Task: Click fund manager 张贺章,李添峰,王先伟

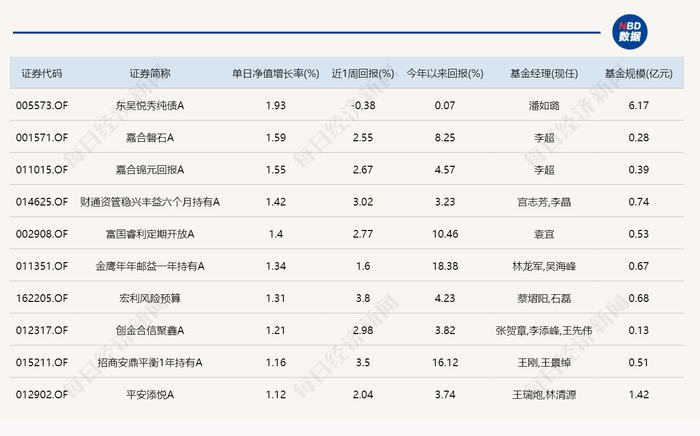Action: (544, 331)
